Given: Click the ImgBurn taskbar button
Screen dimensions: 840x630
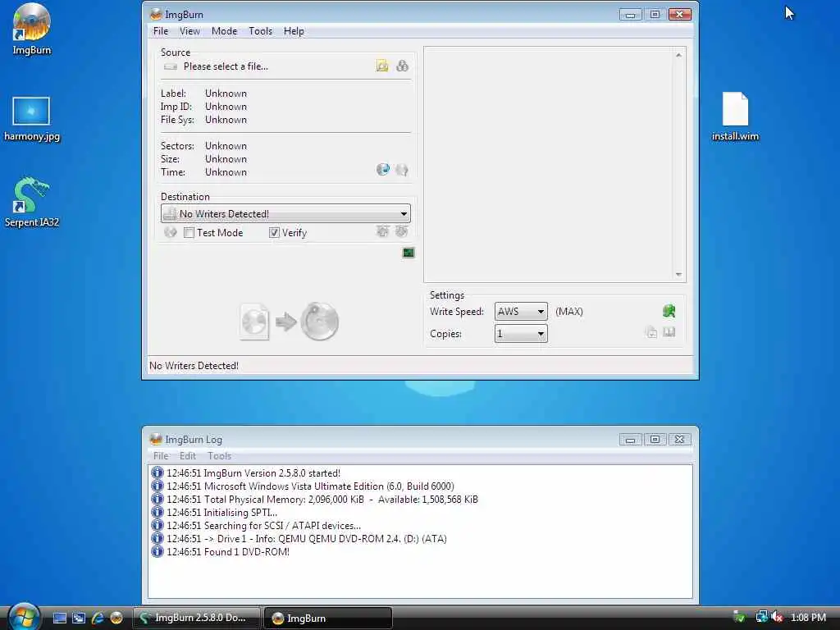Looking at the screenshot, I should click(328, 618).
